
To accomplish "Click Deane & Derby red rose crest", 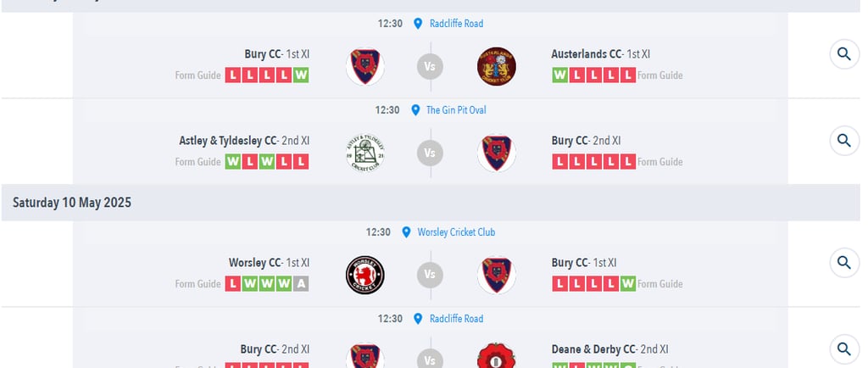I will pos(497,355).
